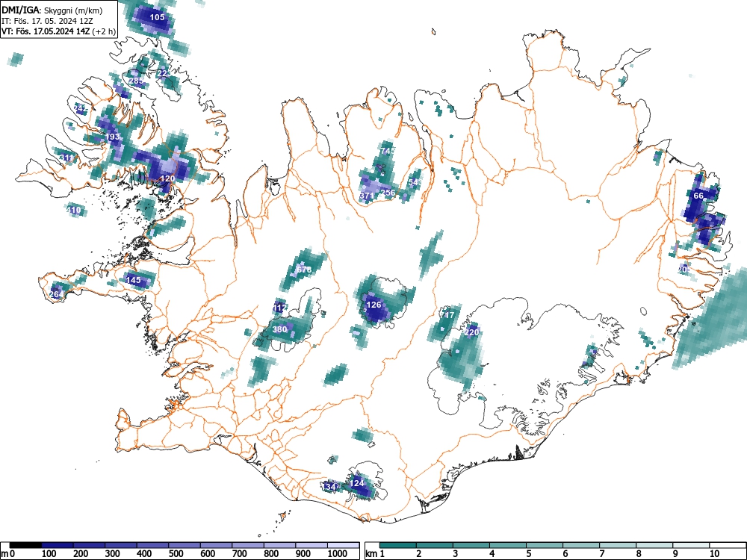Pick the 500–600 m legend color swatch
The image size is (747, 560).
point(185,545)
